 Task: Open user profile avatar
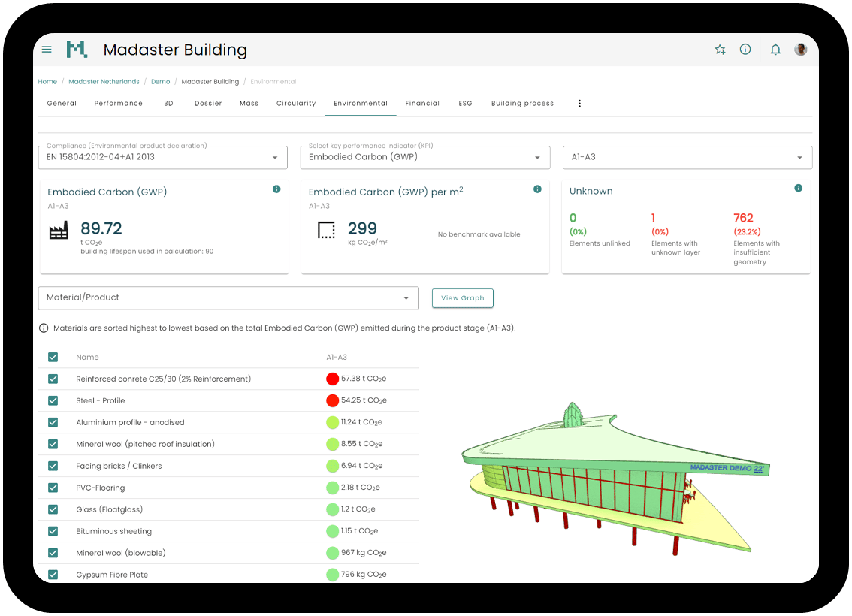800,50
